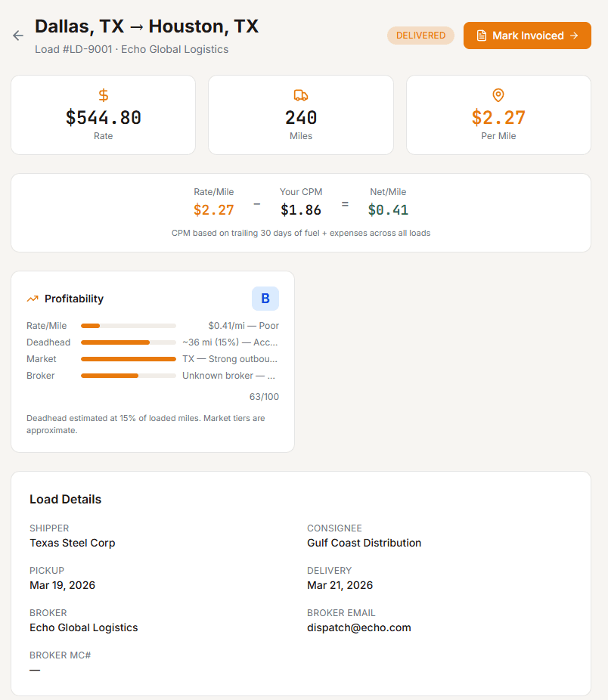The image size is (608, 700).
Task: Select the Rate/Mile progress bar
Action: (129, 325)
